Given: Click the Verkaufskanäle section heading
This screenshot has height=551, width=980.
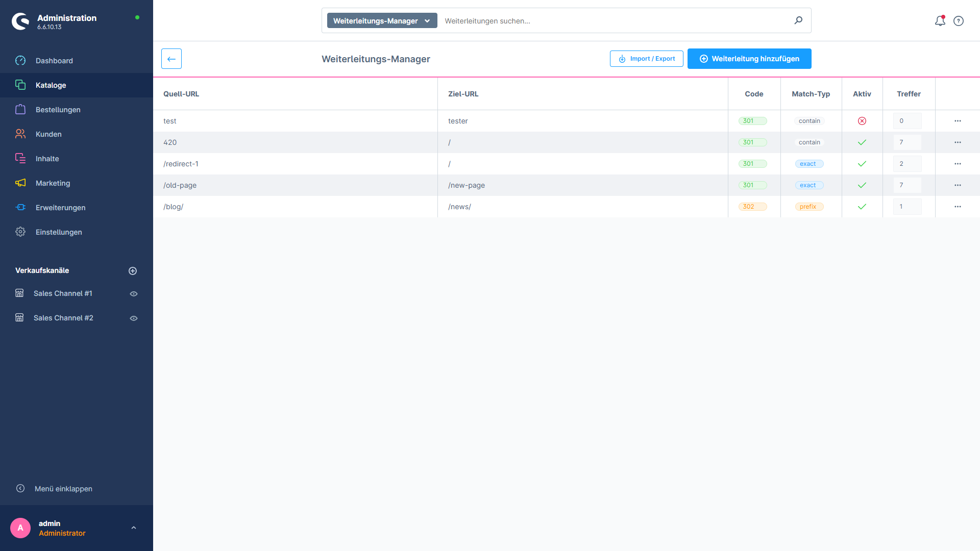Looking at the screenshot, I should (x=42, y=270).
